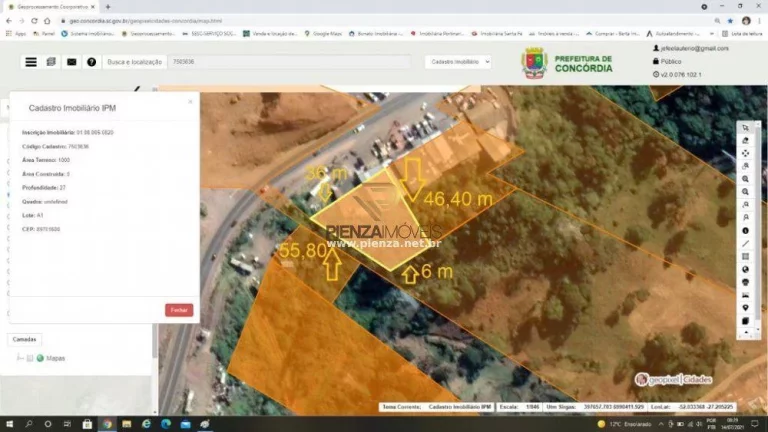Open the Microsoft Store taskbar icon
The image size is (768, 432).
(87, 424)
